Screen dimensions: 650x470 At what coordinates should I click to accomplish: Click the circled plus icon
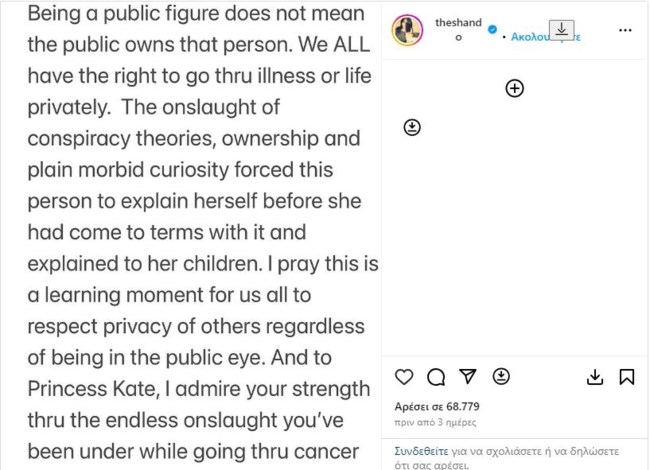514,89
